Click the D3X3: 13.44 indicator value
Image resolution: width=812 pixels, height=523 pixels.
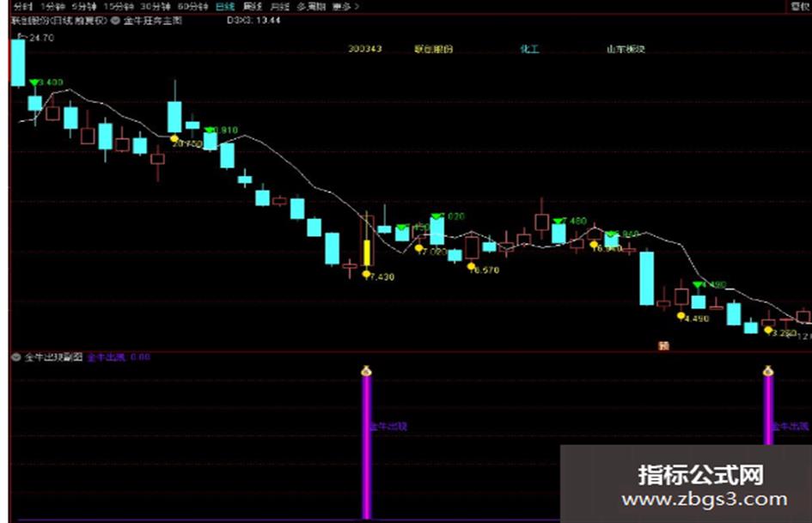(x=253, y=21)
